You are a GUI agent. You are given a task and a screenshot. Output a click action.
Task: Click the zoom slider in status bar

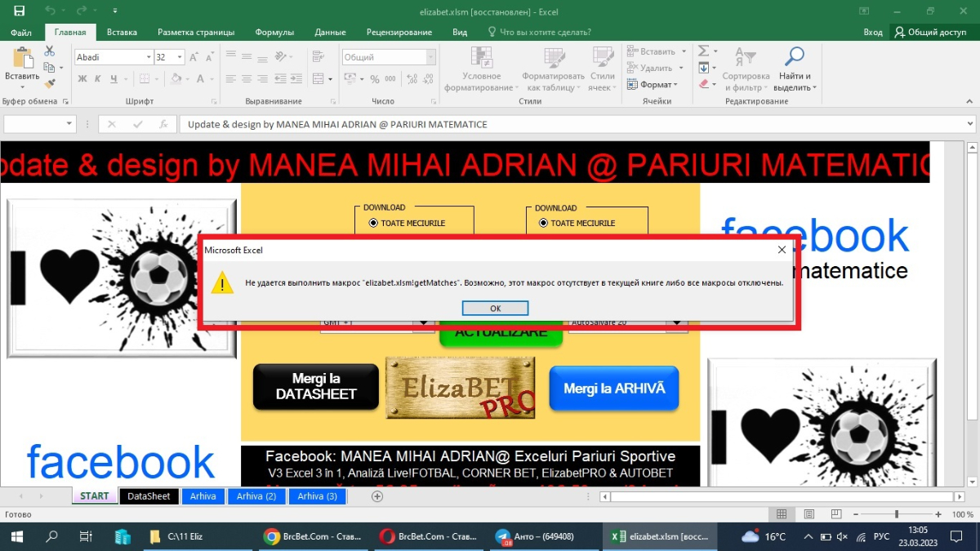point(897,514)
